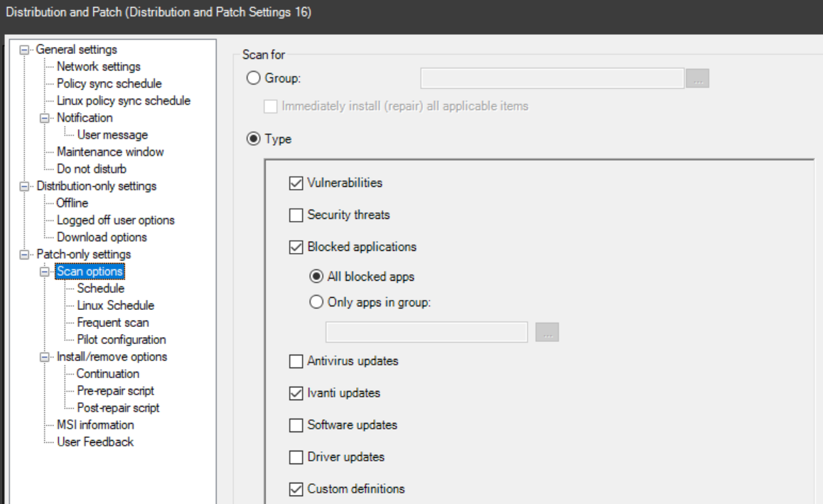Click the Group name input field
The height and width of the screenshot is (504, 823).
pyautogui.click(x=552, y=78)
